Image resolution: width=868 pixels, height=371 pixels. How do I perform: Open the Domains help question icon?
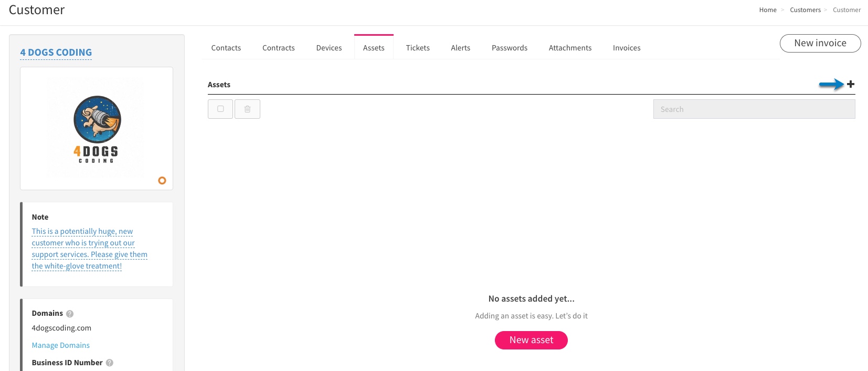(x=70, y=314)
